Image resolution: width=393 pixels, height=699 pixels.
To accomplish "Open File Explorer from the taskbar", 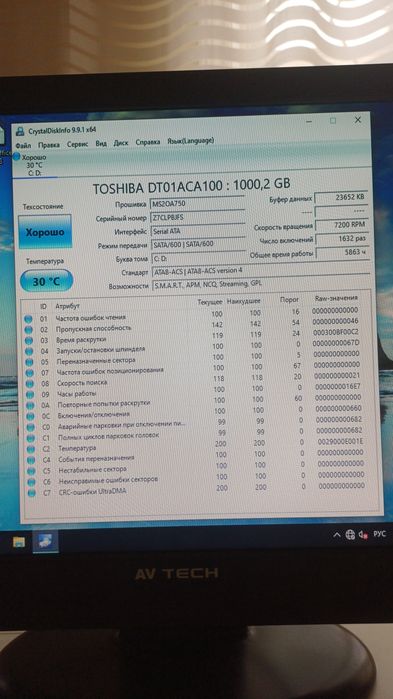I will coord(19,542).
